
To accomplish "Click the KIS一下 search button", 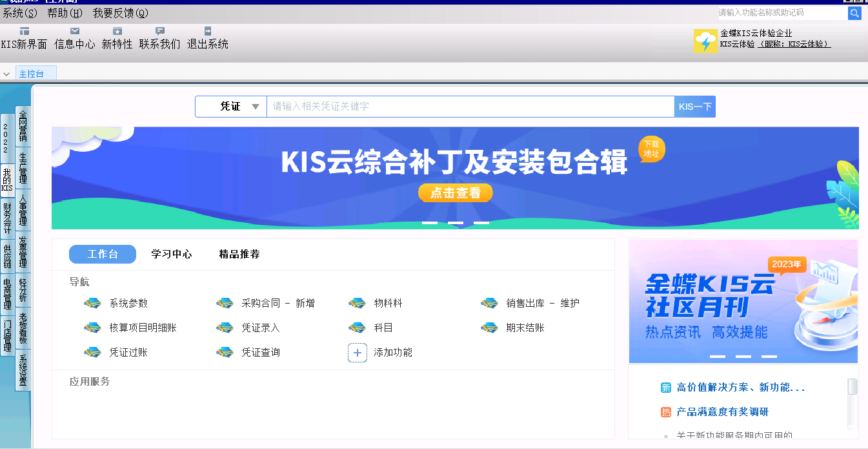I will (695, 107).
